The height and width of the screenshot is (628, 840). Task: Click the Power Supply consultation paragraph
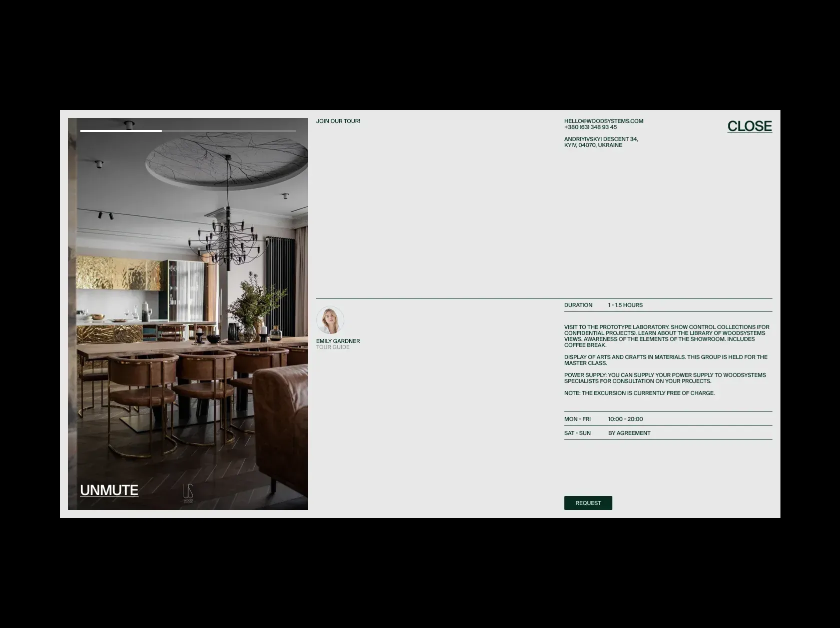pyautogui.click(x=664, y=378)
